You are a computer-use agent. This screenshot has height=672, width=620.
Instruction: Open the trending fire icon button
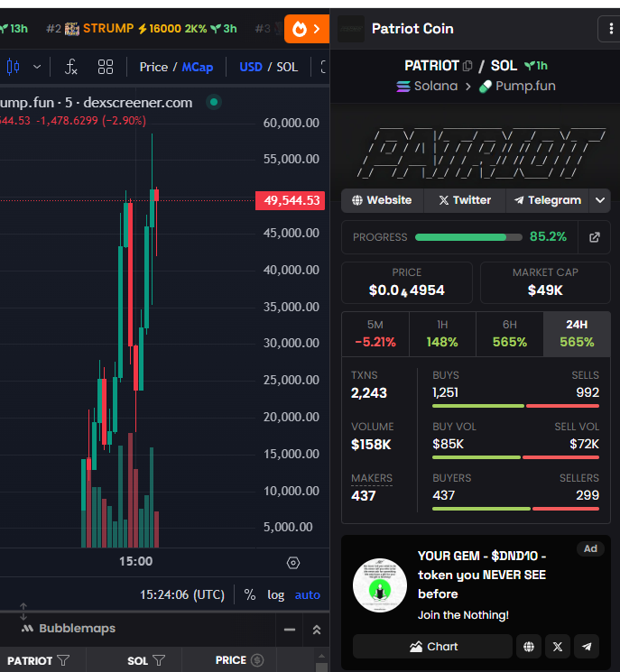(x=307, y=29)
